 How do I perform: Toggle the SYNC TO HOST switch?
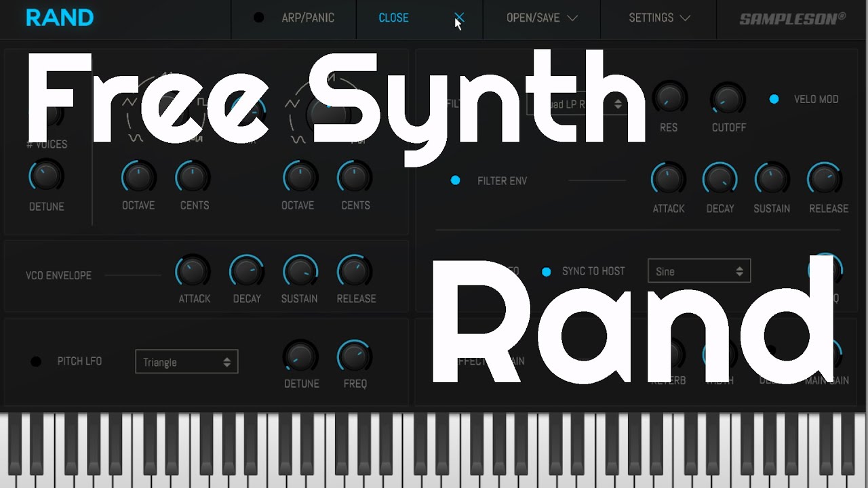(546, 272)
